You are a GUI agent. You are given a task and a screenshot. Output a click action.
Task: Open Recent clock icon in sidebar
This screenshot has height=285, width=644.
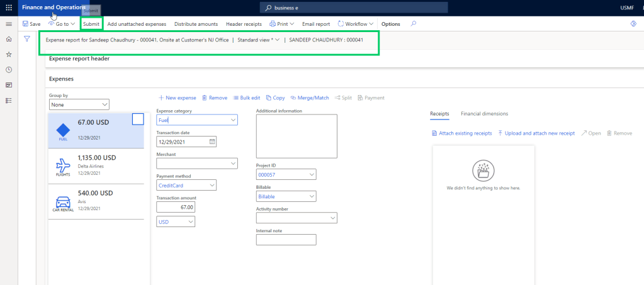click(x=9, y=69)
